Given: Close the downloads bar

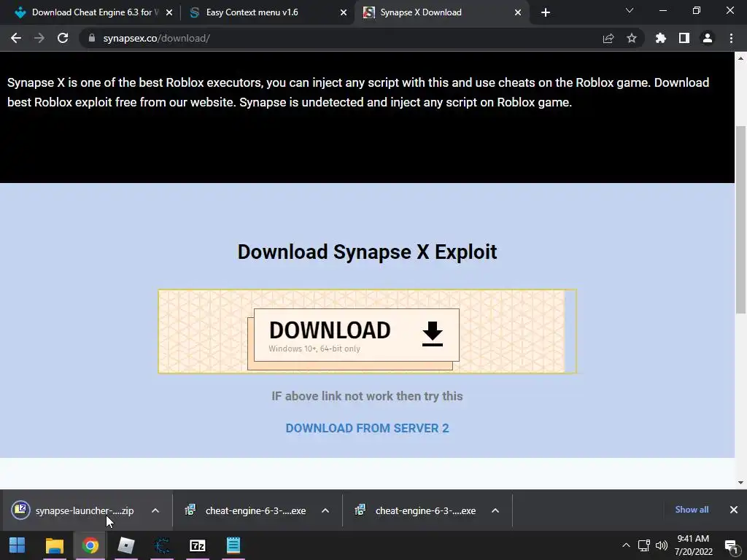Looking at the screenshot, I should [x=734, y=510].
